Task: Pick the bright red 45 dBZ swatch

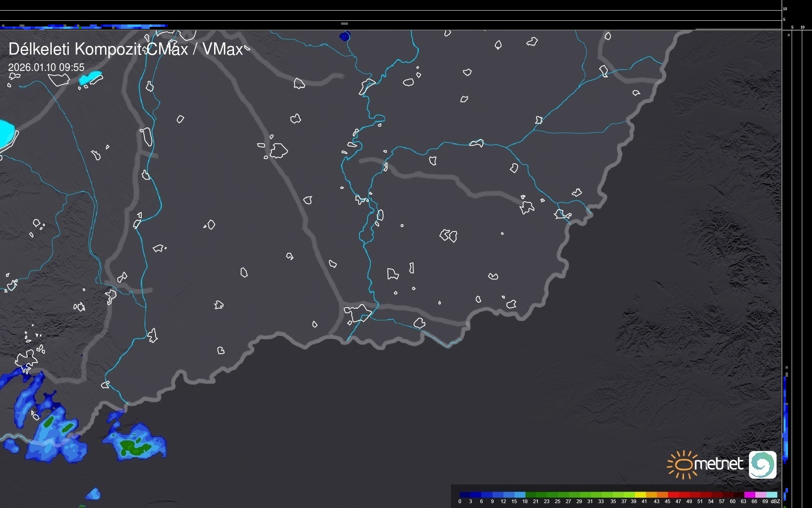Action: click(x=673, y=495)
